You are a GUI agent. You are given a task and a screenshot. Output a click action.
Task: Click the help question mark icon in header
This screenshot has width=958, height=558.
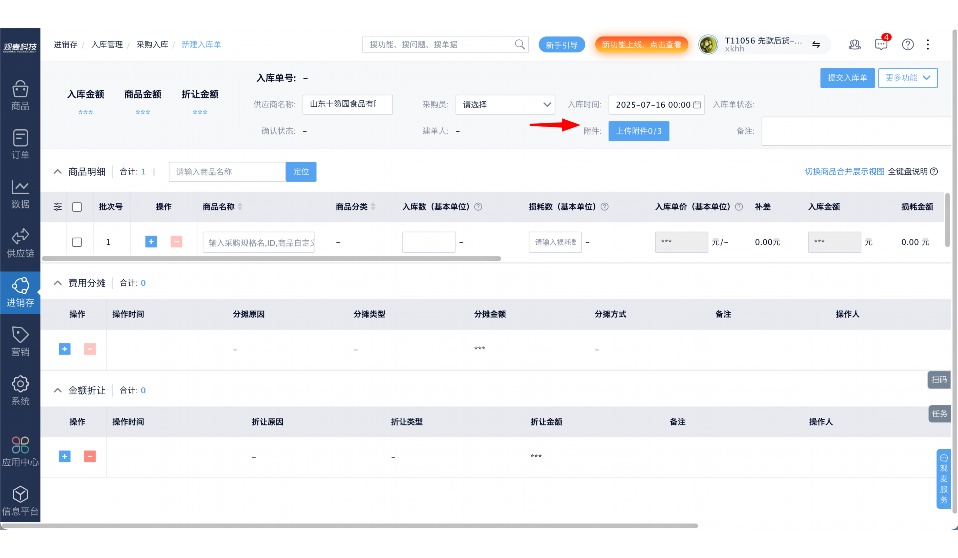[x=908, y=45]
